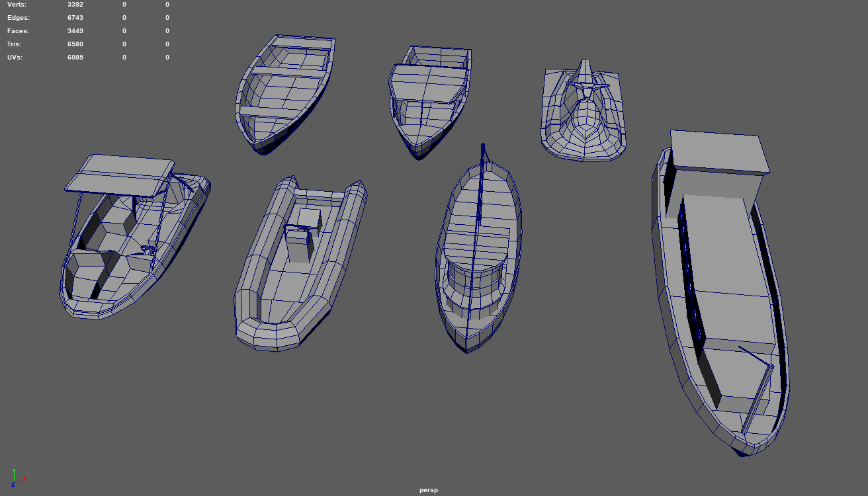Click the vertex count value 3392

[75, 5]
